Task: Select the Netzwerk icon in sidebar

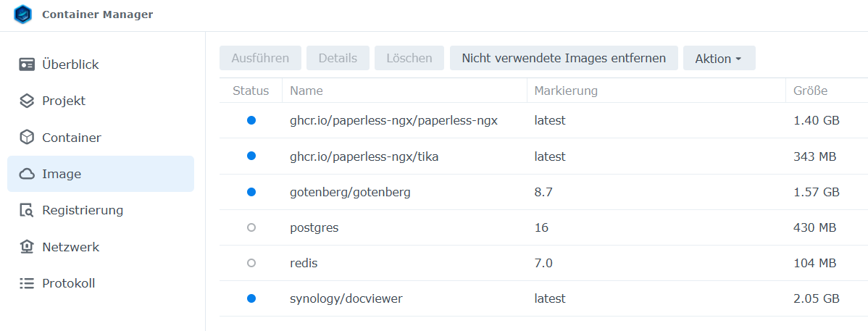Action: pos(27,247)
